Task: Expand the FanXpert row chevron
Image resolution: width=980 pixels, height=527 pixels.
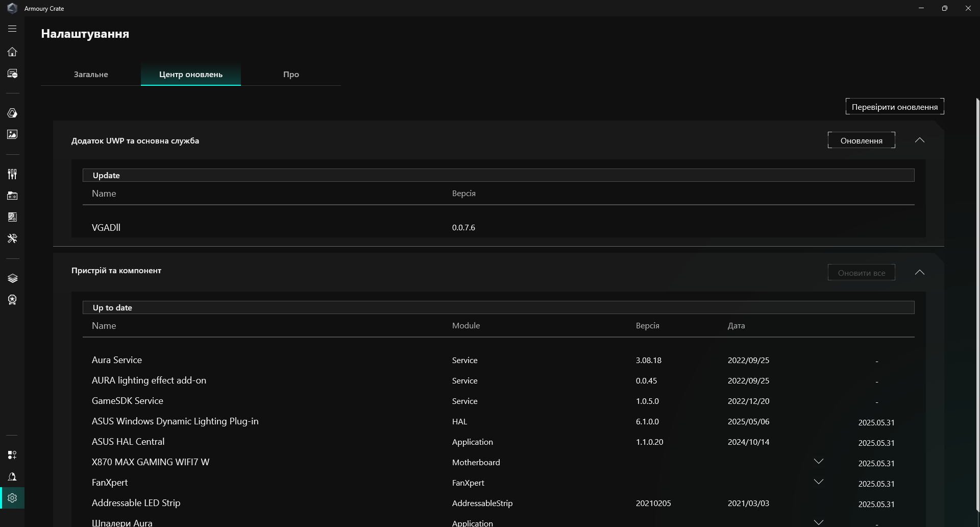Action: (x=819, y=482)
